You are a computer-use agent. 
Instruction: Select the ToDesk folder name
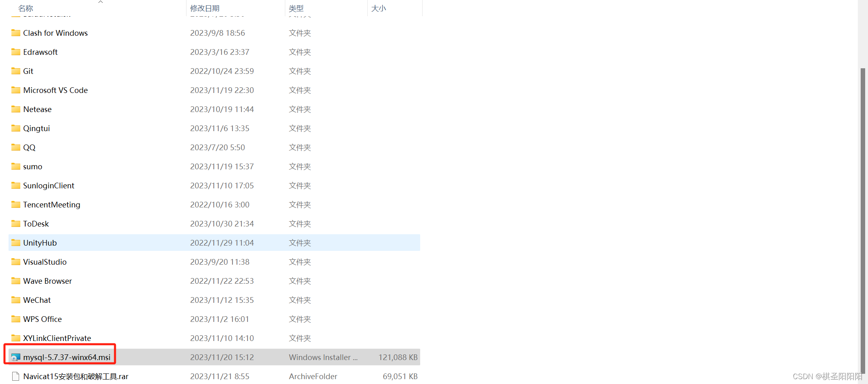[36, 224]
